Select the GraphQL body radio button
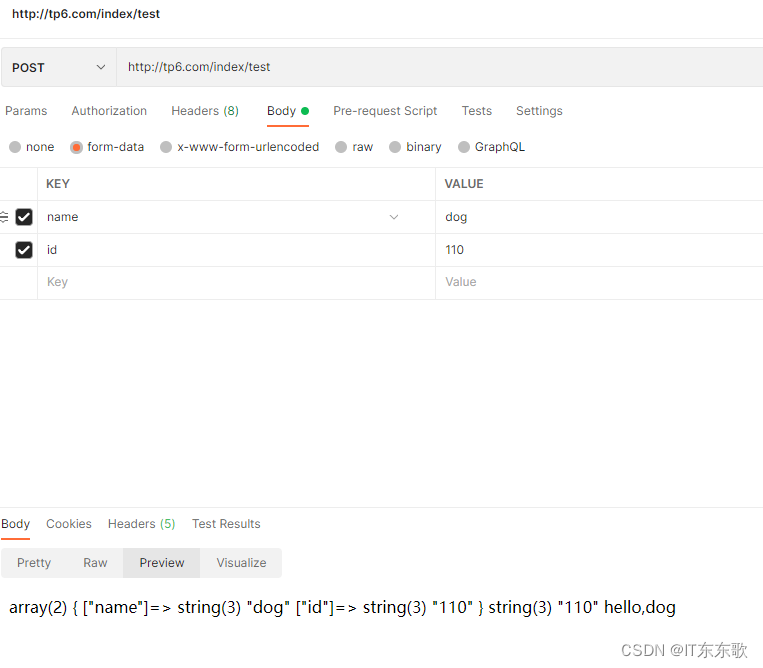 pos(464,147)
